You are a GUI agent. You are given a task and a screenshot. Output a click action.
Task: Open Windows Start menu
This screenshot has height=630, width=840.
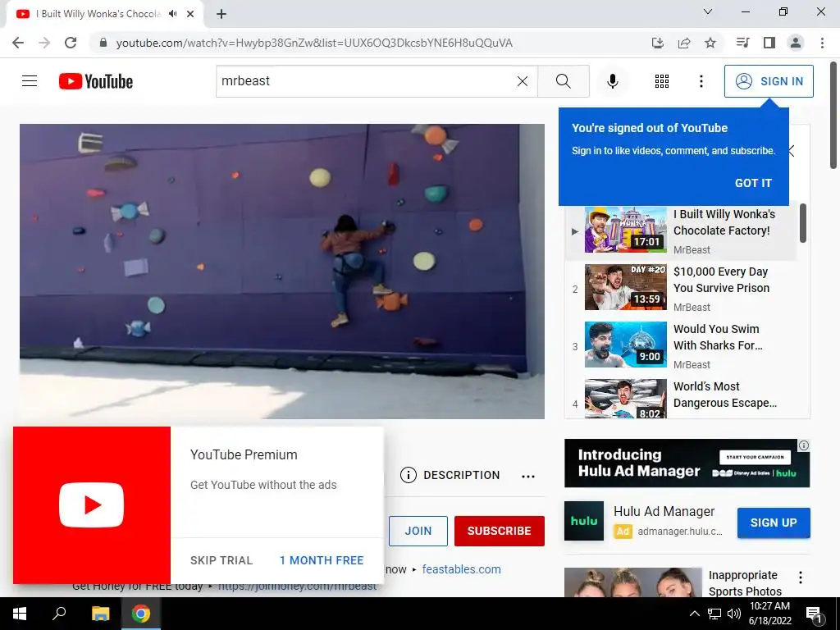tap(20, 614)
